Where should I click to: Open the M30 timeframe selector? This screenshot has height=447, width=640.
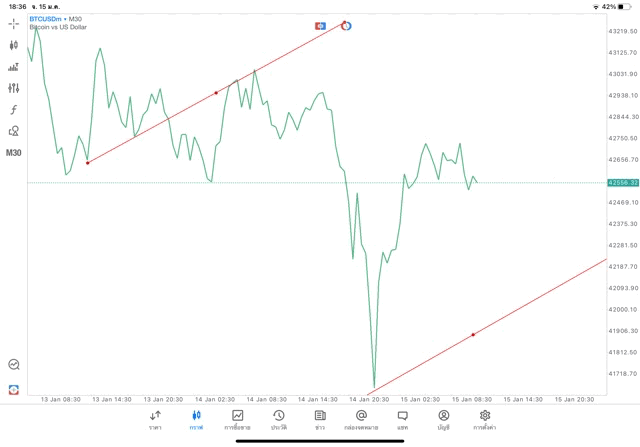pyautogui.click(x=14, y=153)
